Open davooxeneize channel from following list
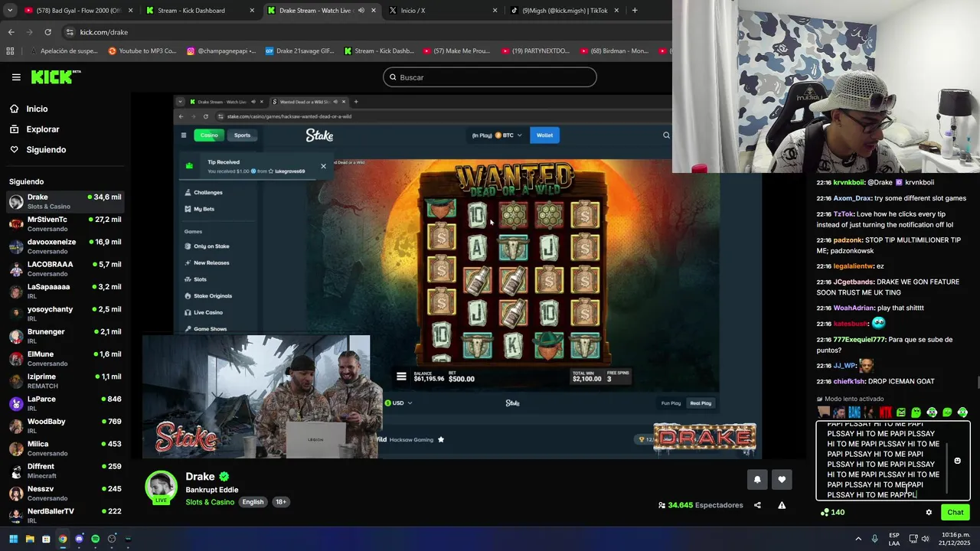 (x=65, y=246)
